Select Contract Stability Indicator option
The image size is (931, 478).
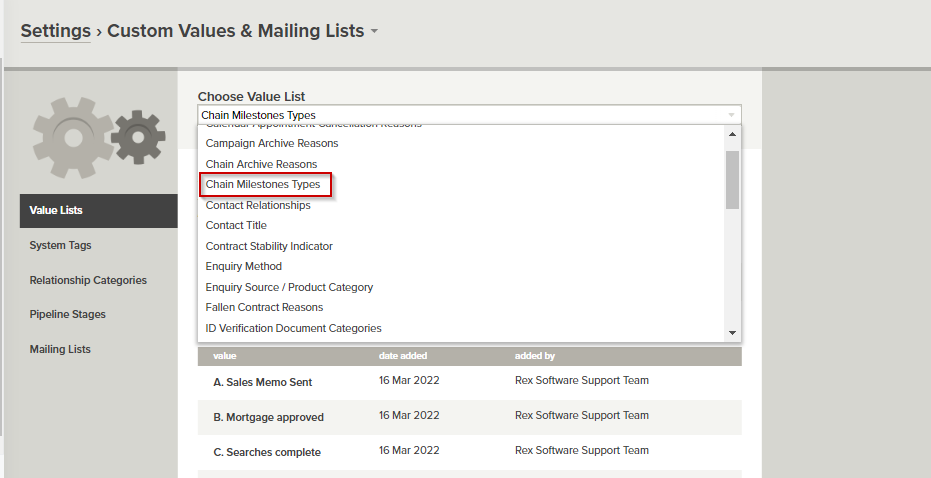click(x=269, y=246)
